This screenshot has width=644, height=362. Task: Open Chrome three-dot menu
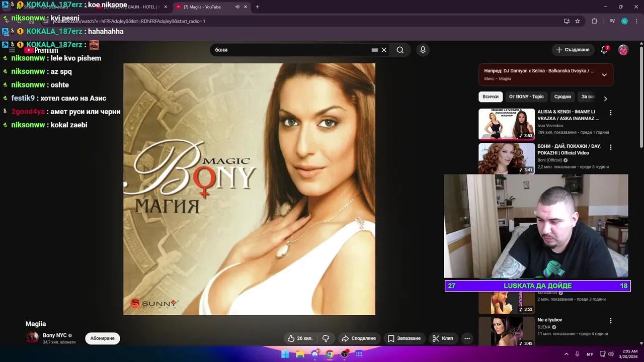(635, 21)
